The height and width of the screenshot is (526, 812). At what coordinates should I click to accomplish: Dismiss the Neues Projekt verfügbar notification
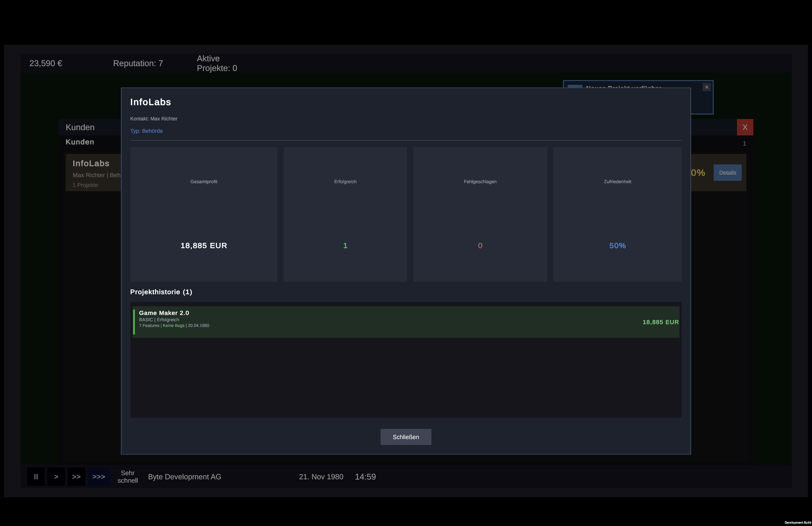coord(706,87)
